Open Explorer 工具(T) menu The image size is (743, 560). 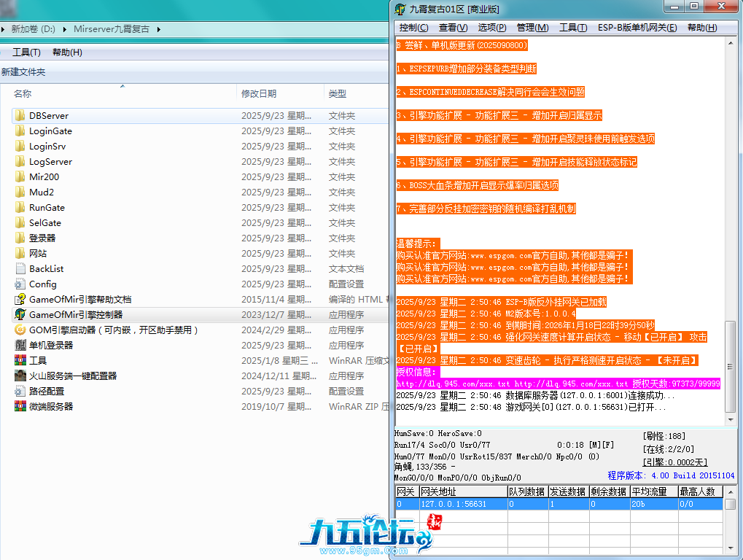pos(26,52)
